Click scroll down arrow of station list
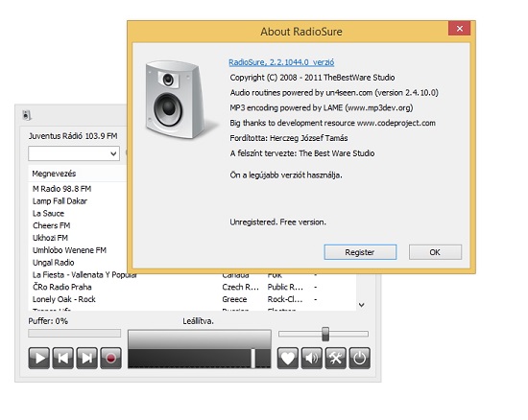Image resolution: width=528 pixels, height=420 pixels. tap(362, 305)
